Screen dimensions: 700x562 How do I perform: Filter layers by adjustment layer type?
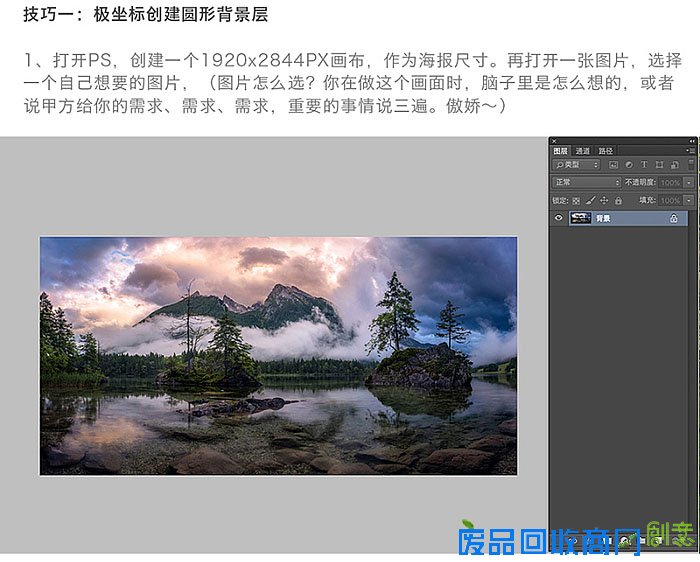[x=629, y=165]
